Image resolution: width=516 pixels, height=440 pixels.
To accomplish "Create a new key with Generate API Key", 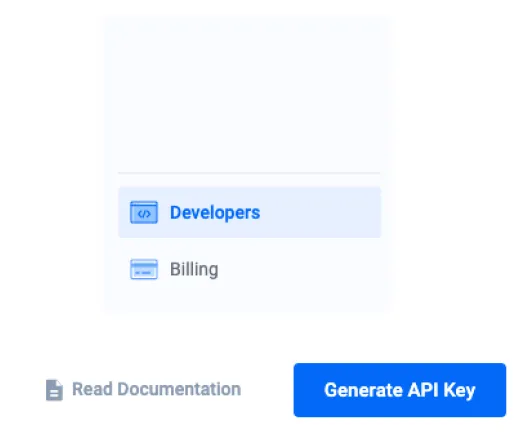I will pos(400,390).
